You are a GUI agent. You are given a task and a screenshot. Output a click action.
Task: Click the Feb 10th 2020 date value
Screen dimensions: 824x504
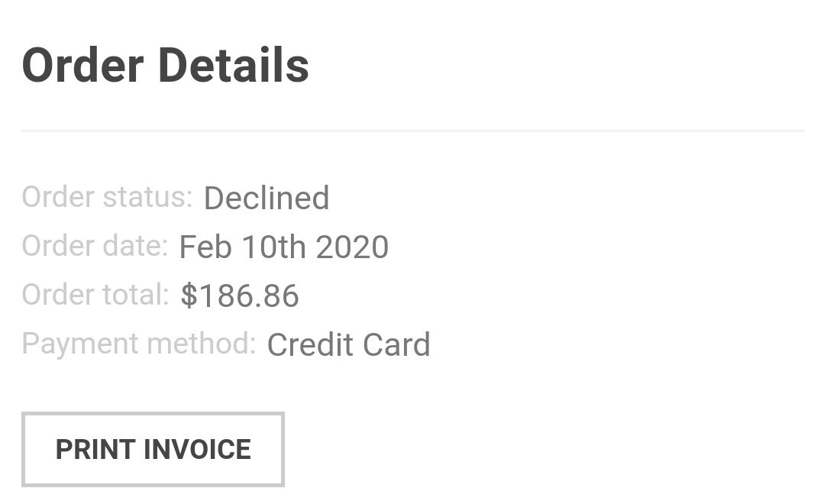click(283, 247)
